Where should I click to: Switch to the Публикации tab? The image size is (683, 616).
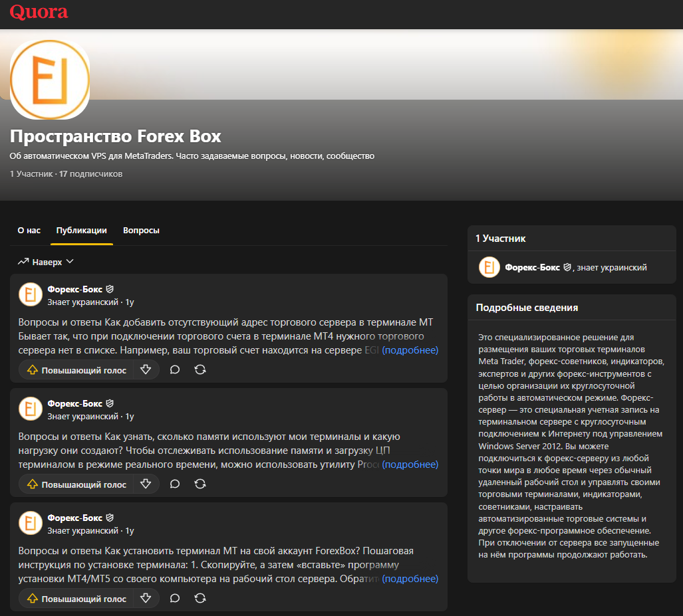[x=81, y=231]
